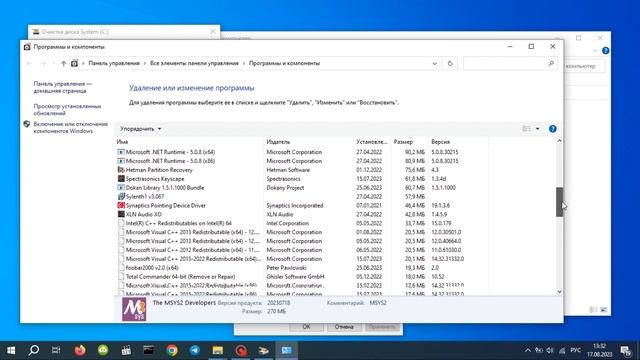
Task: Click the scrollbar down arrow
Action: [x=559, y=291]
